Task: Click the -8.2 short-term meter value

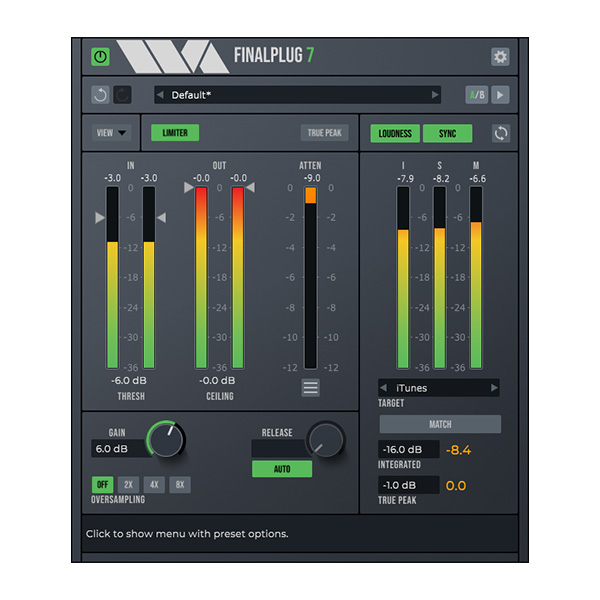Action: [x=441, y=179]
